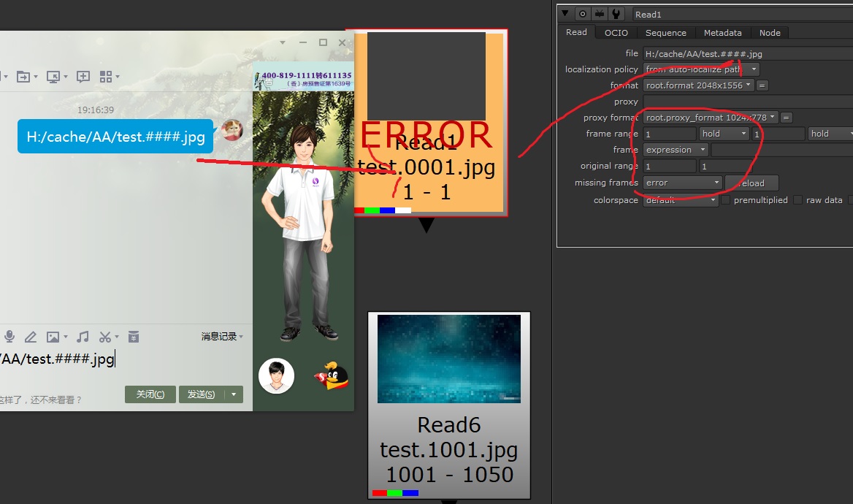Open the Metadata tab

point(722,33)
